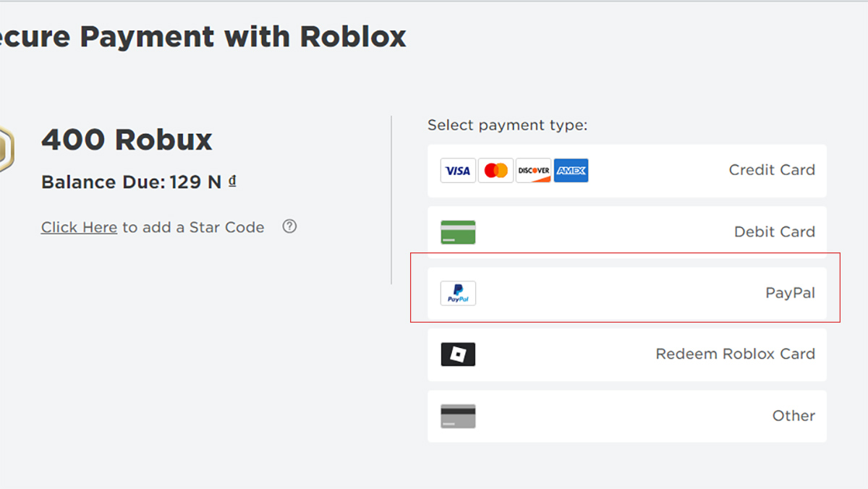Click the Amex logo icon
This screenshot has width=868, height=489.
click(571, 170)
